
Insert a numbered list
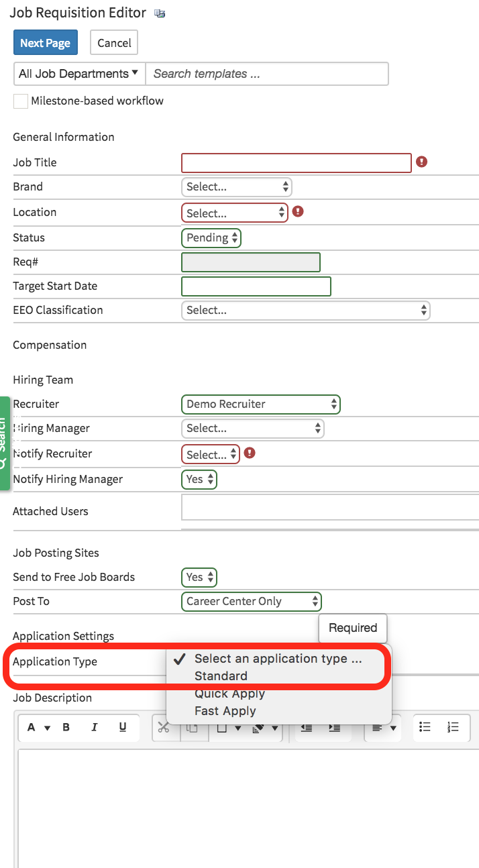click(454, 728)
